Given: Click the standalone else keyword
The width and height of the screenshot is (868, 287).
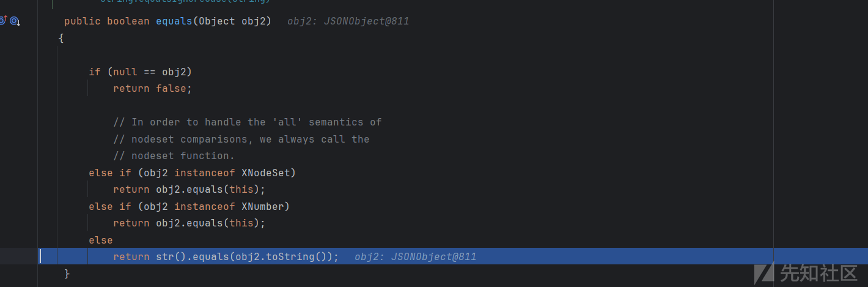Looking at the screenshot, I should tap(101, 240).
